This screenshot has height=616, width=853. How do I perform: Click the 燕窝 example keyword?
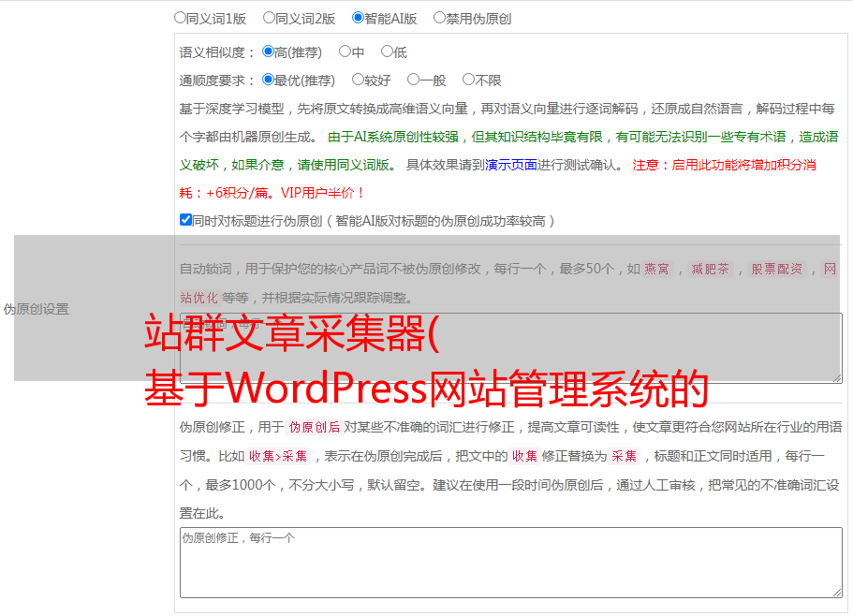656,269
